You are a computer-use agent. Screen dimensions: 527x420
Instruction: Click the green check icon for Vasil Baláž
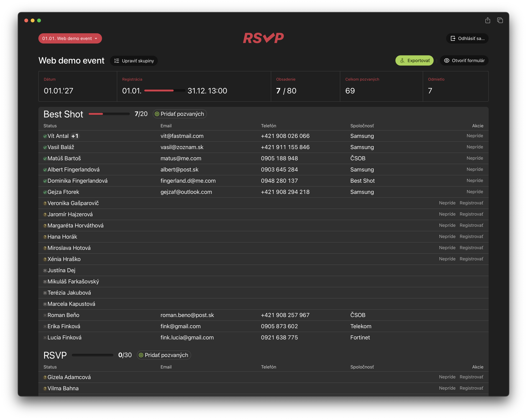coord(45,147)
